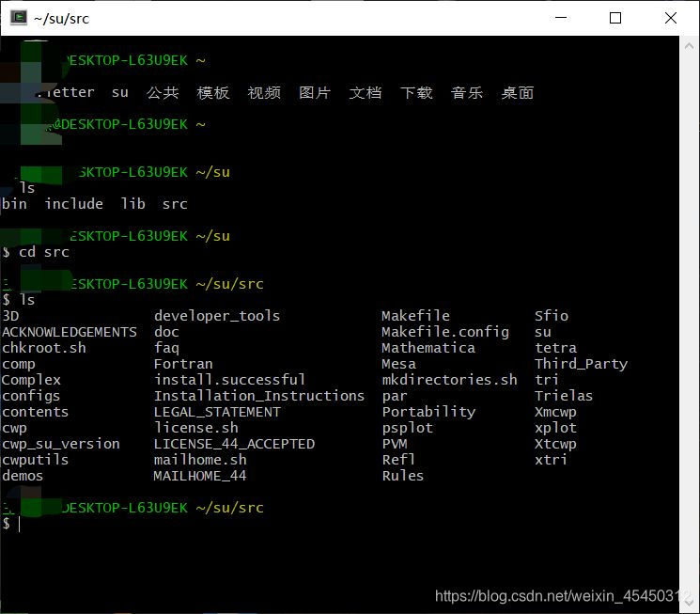
Task: Click the Sfio entry
Action: 552,316
